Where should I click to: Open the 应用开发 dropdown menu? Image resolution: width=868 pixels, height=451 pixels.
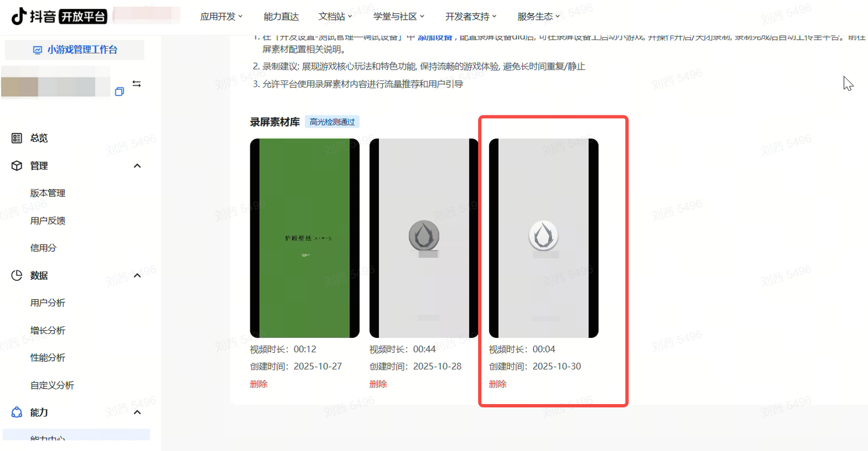221,17
